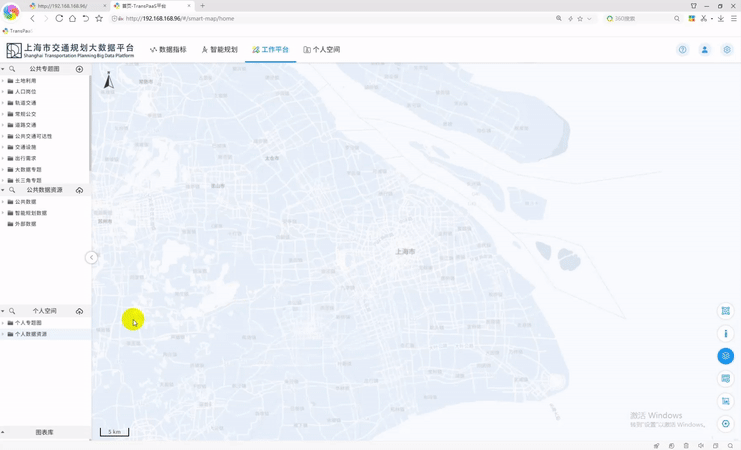Expand the 图表库 bottom panel
This screenshot has width=741, height=450.
tap(3, 433)
